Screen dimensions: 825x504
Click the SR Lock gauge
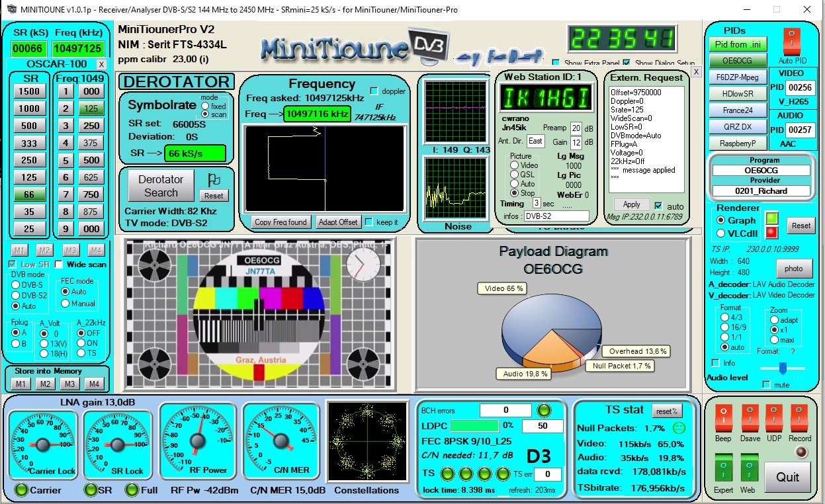point(118,444)
